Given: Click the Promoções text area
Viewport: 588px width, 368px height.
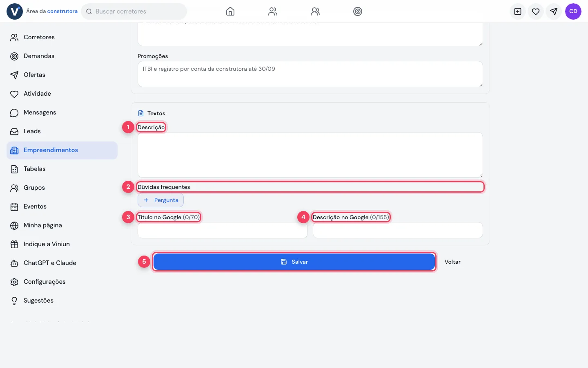Looking at the screenshot, I should (310, 74).
